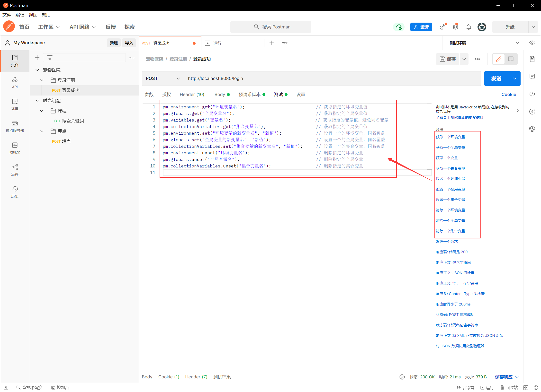The width and height of the screenshot is (541, 392).
Task: Click the 搜索 Postman search field
Action: (x=270, y=27)
